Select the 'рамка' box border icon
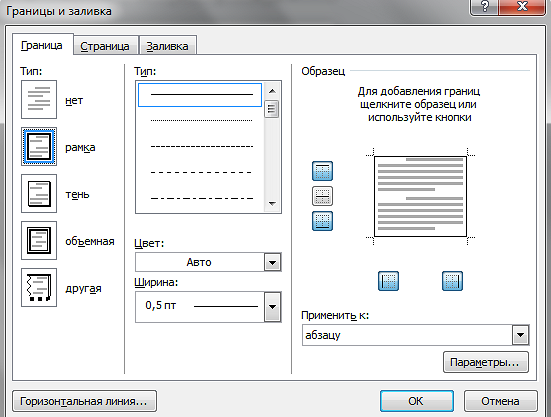Screen dimensions: 551x417 point(39,146)
